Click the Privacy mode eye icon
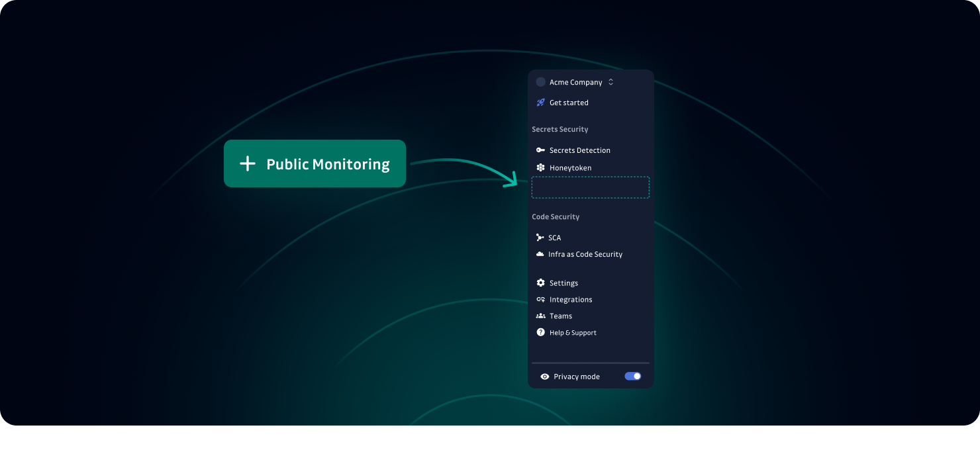The width and height of the screenshot is (980, 452). (545, 377)
